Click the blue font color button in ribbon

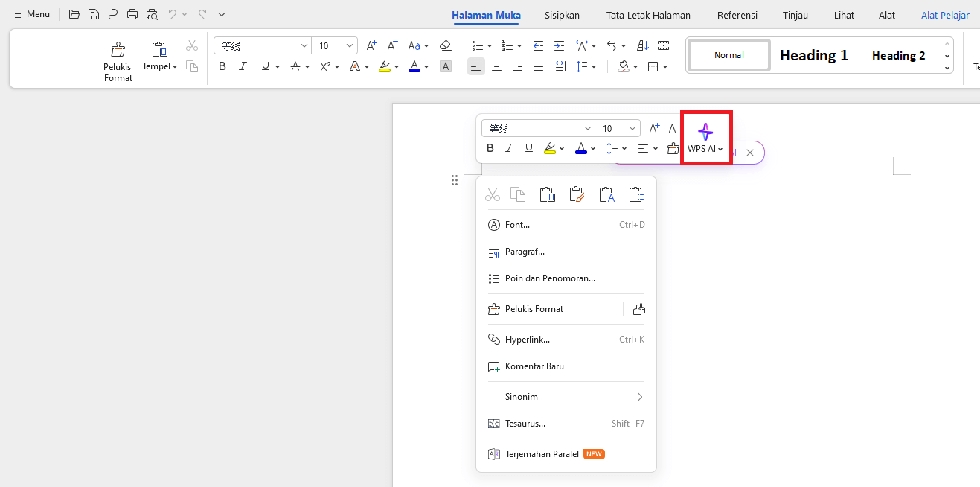tap(414, 66)
